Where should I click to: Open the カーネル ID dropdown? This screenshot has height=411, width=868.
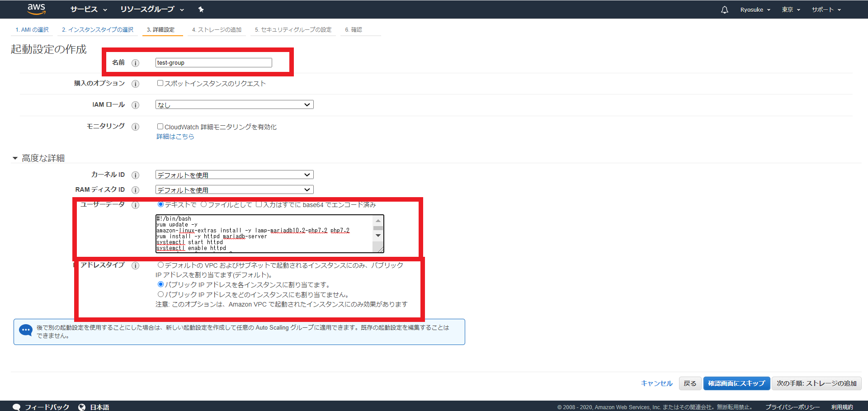pos(234,175)
